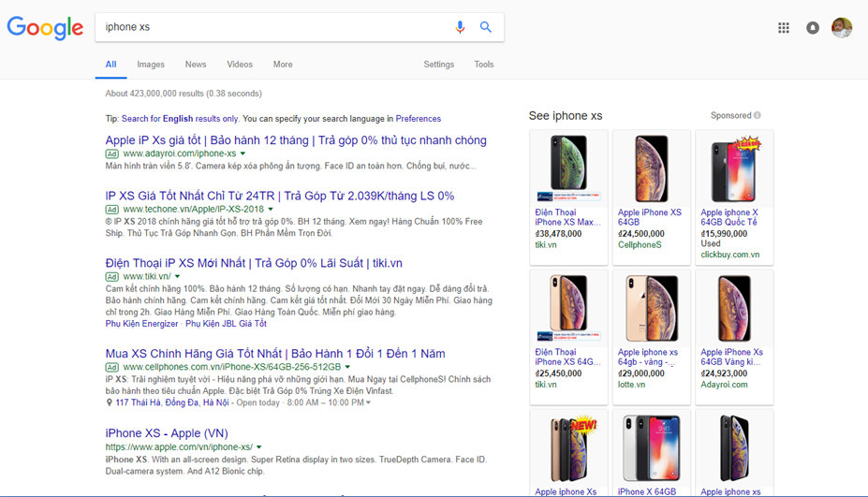The width and height of the screenshot is (868, 497).
Task: Click price ₫15,990,000 on clickbuy listing
Action: click(724, 234)
